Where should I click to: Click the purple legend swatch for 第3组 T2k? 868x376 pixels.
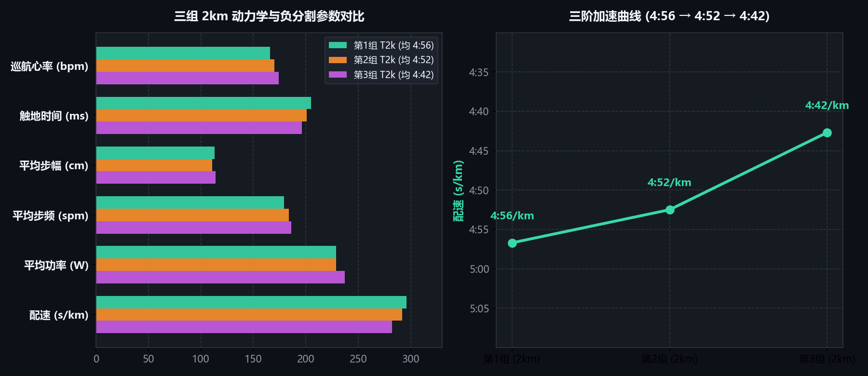(338, 75)
